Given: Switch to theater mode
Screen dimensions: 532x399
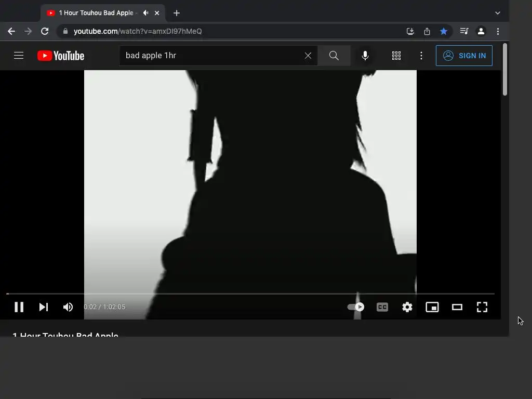Looking at the screenshot, I should tap(457, 307).
